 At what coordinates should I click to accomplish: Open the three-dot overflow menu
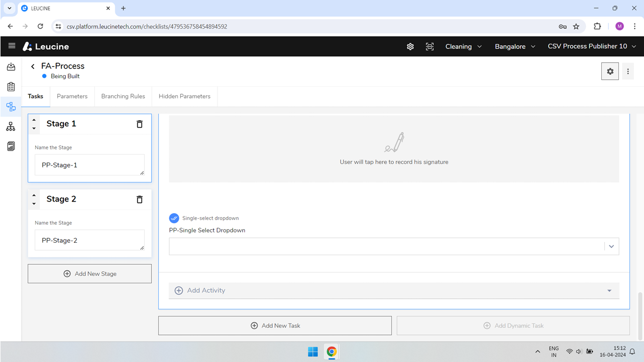point(628,71)
